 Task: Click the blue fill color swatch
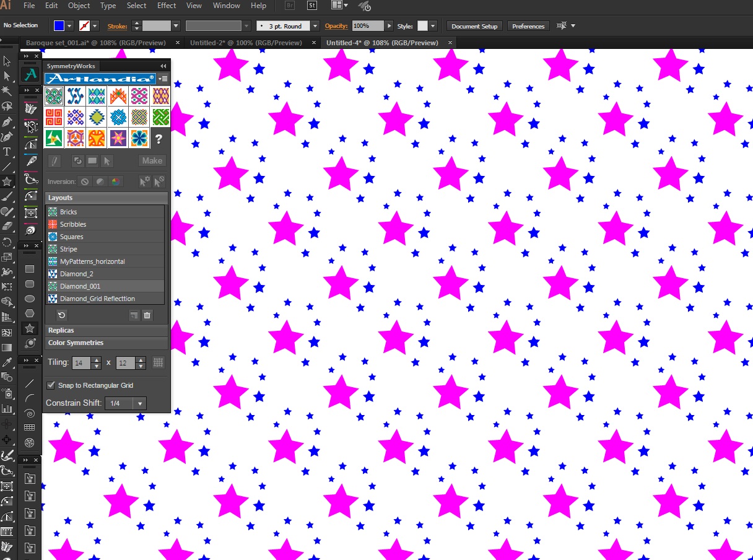coord(59,26)
